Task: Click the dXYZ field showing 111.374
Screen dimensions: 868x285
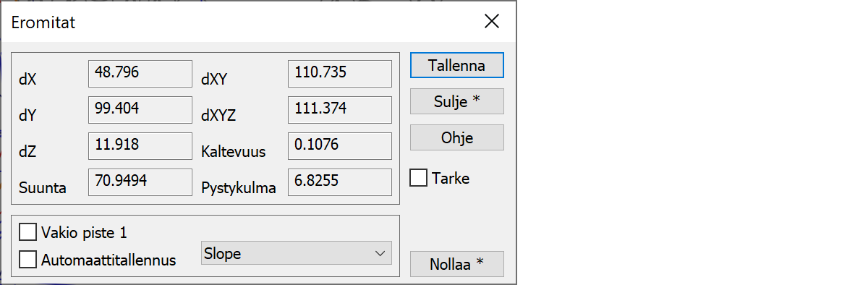Action: 339,110
